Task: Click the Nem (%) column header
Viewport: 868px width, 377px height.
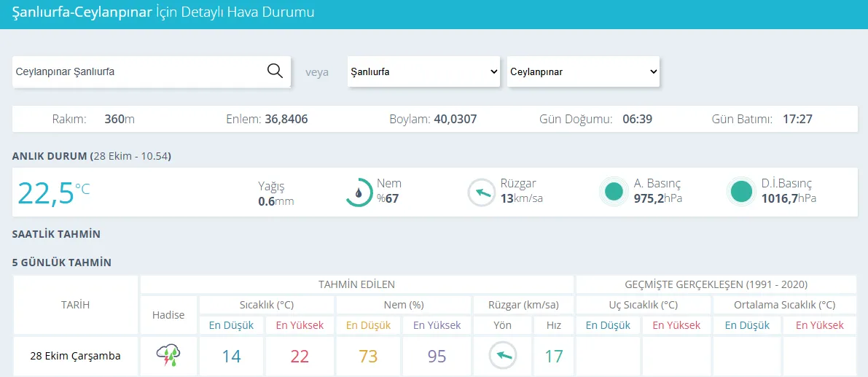Action: (404, 305)
